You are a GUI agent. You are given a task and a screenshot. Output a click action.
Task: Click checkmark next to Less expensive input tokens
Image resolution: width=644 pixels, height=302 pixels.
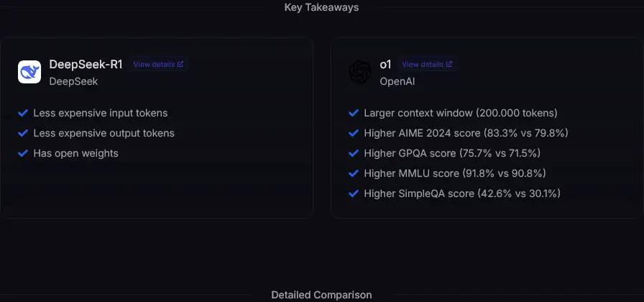tap(23, 113)
